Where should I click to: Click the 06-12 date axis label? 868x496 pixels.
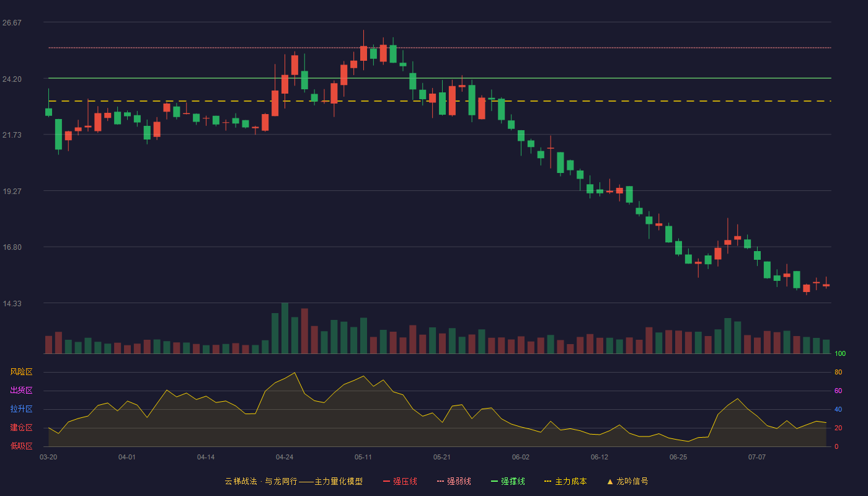click(600, 457)
